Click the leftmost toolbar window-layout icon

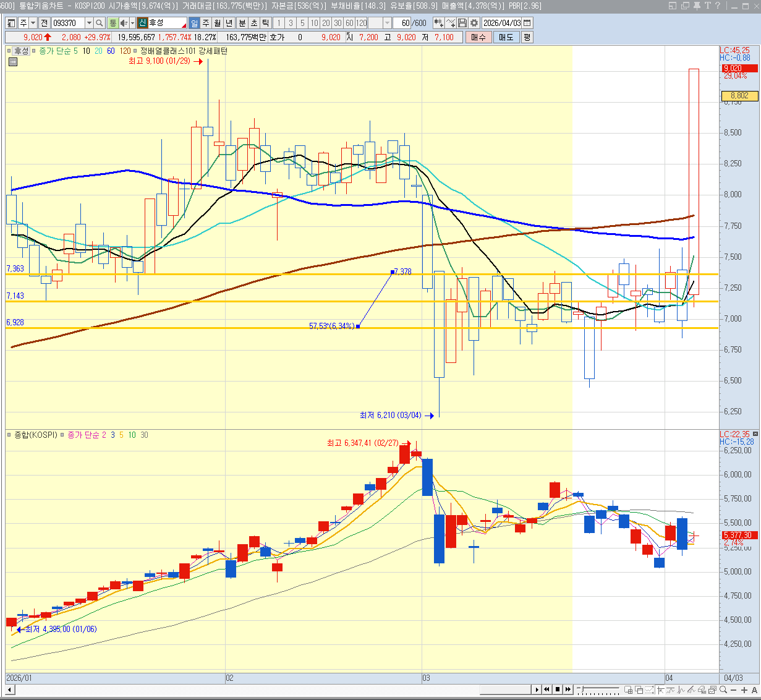coord(11,23)
